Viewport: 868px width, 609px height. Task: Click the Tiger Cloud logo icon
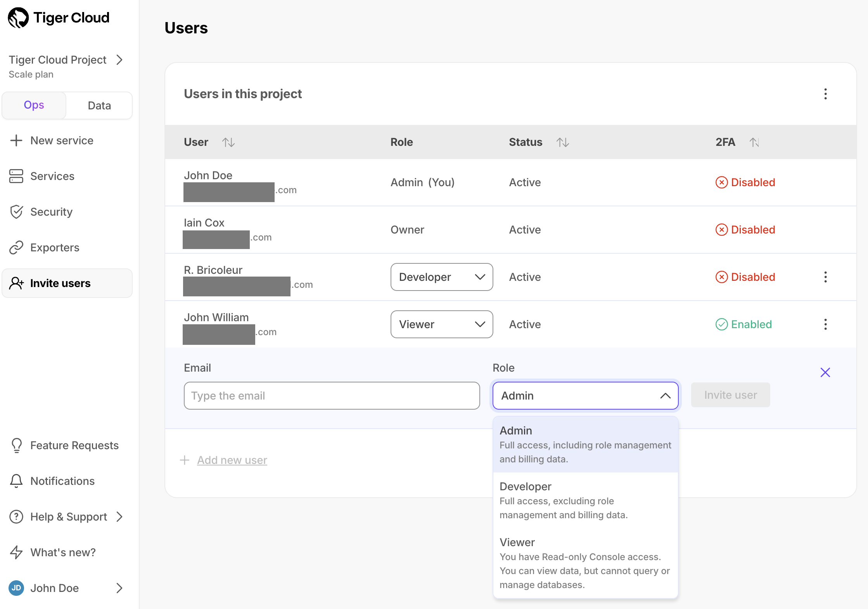point(18,18)
